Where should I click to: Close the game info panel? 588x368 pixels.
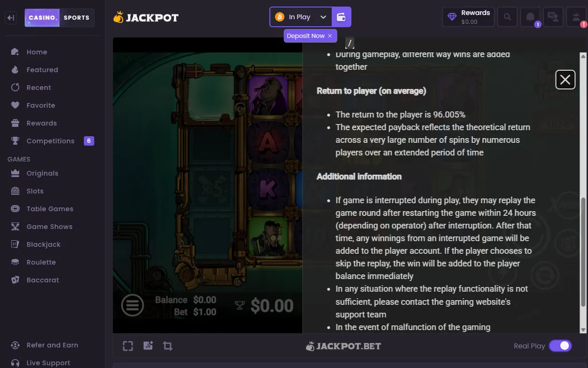[x=565, y=80]
